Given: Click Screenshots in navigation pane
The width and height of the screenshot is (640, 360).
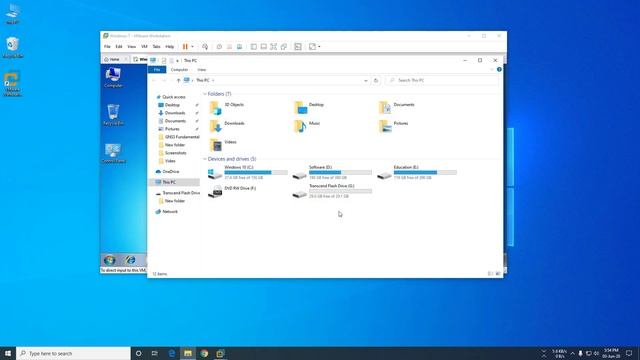Looking at the screenshot, I should click(x=176, y=153).
